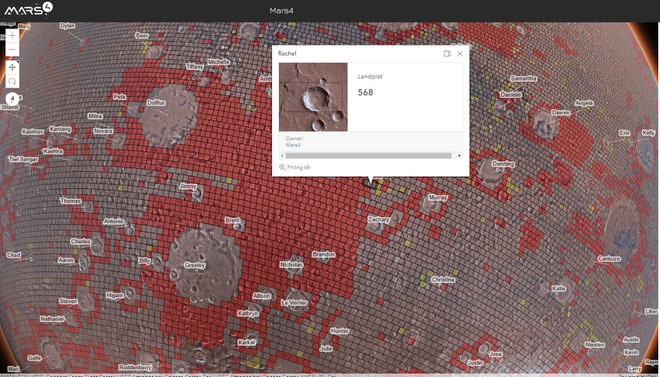660x377 pixels.
Task: Select the Greeley crater label
Action: (195, 265)
